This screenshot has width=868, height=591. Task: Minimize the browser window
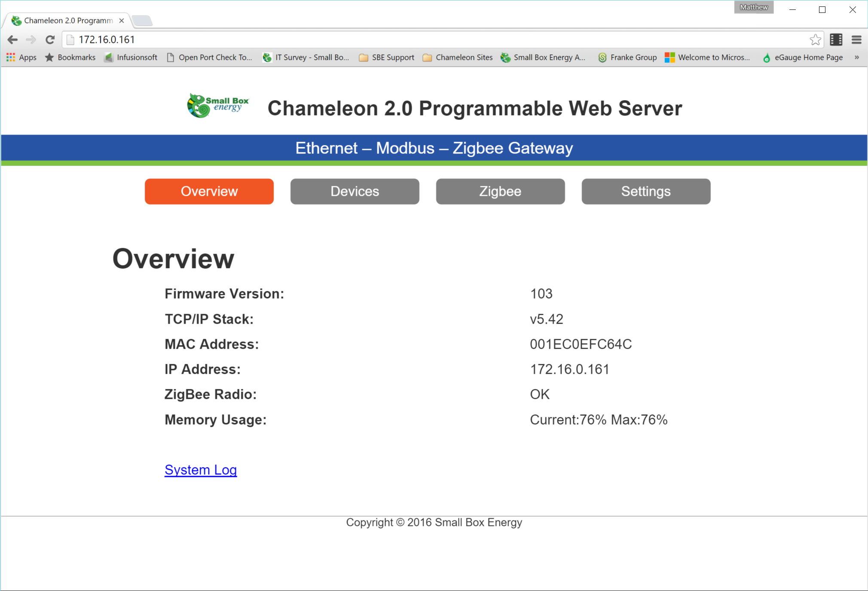point(793,9)
